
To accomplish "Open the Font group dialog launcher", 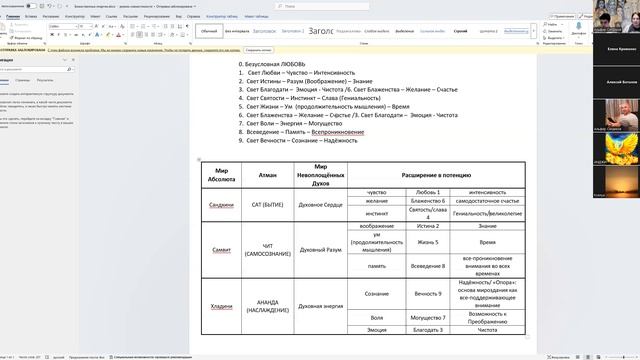I will click(x=125, y=43).
